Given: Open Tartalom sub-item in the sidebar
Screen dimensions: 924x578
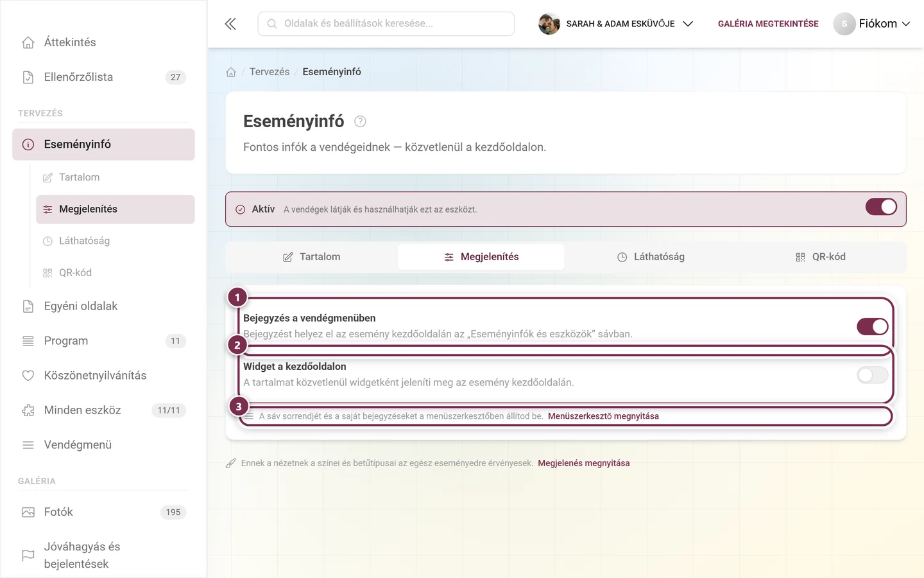Looking at the screenshot, I should click(x=116, y=177).
